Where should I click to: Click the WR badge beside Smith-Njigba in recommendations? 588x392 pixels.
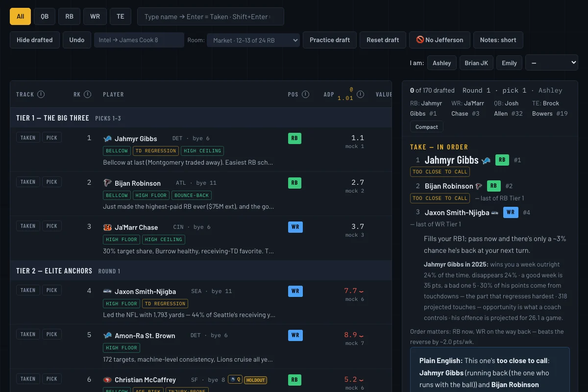point(511,212)
